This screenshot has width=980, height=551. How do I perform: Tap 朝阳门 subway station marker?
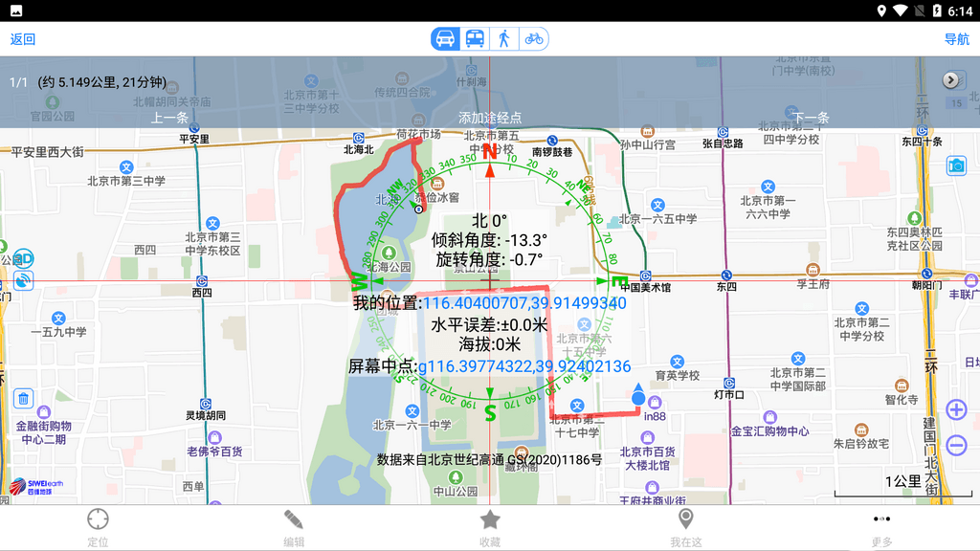click(x=926, y=274)
